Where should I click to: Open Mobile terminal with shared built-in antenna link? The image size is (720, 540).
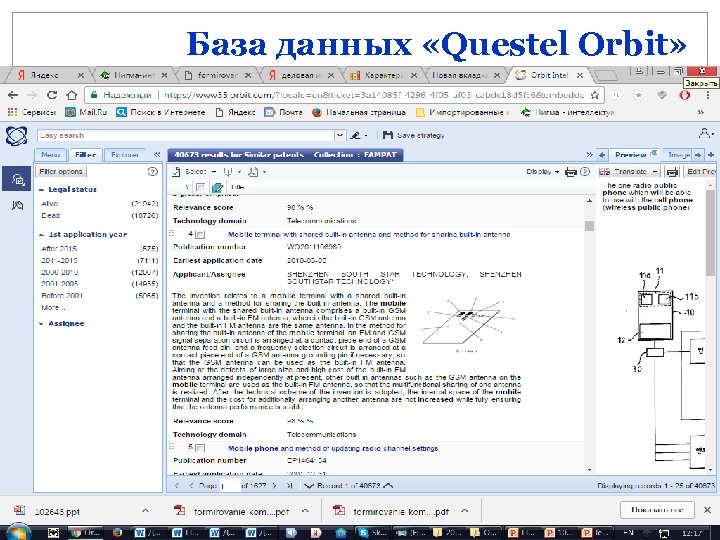point(369,235)
